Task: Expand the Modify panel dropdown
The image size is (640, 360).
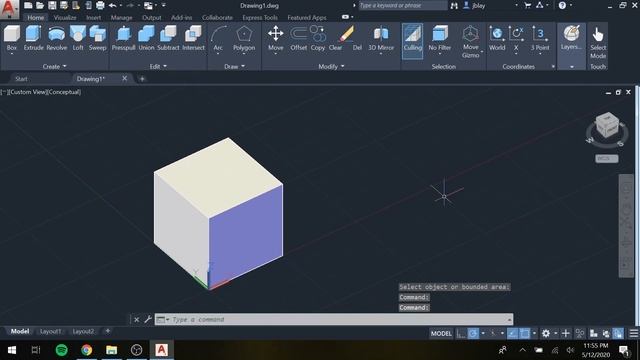Action: (x=331, y=66)
